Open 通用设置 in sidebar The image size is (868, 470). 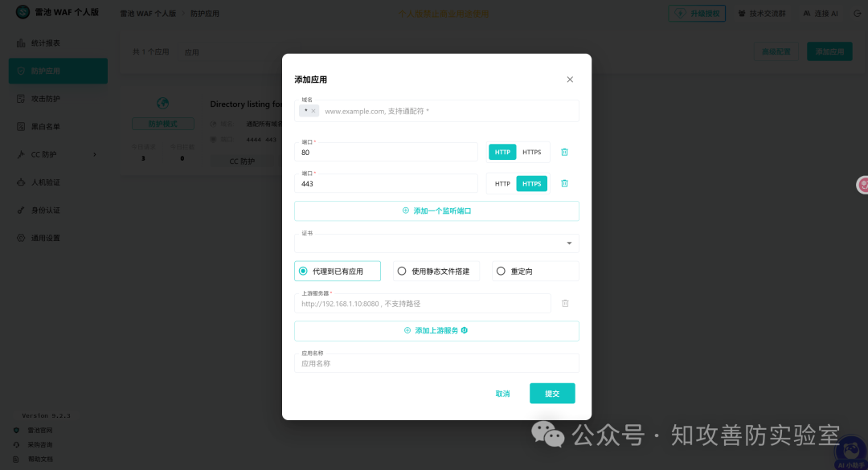(58, 238)
